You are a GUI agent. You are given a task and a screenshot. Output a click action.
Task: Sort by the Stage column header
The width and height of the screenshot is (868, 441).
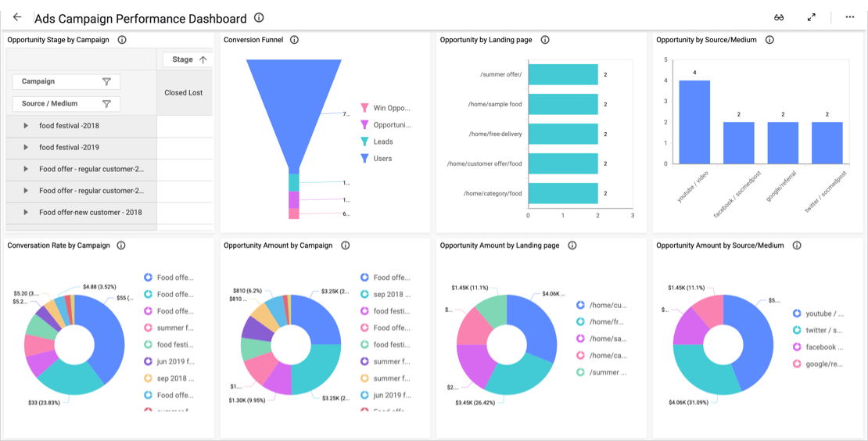pyautogui.click(x=188, y=59)
